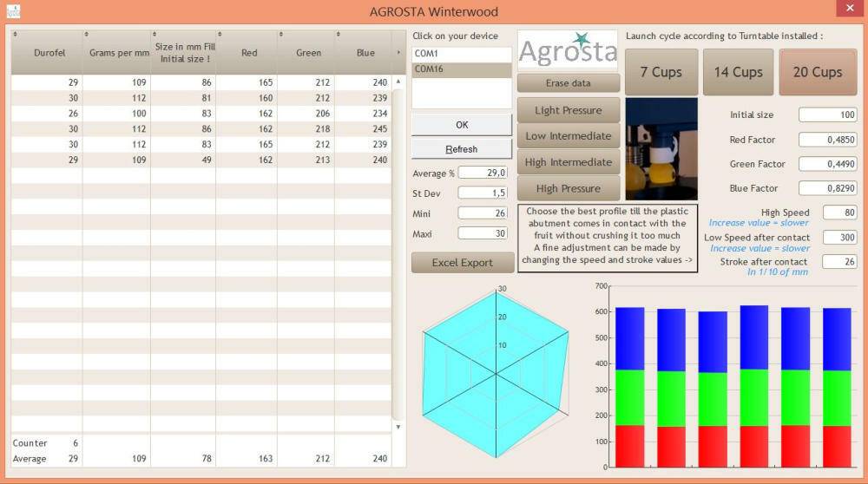Viewport: 868px width, 484px height.
Task: Choose the Low Intermediate profile
Action: tap(568, 136)
